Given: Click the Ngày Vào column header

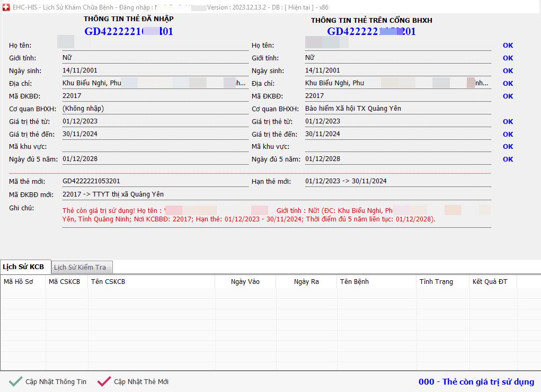Looking at the screenshot, I should (x=245, y=282).
